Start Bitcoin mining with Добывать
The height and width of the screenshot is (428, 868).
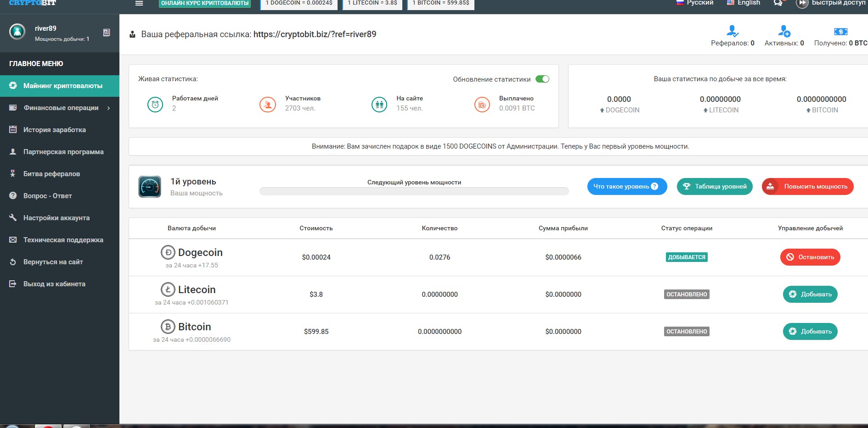(810, 331)
